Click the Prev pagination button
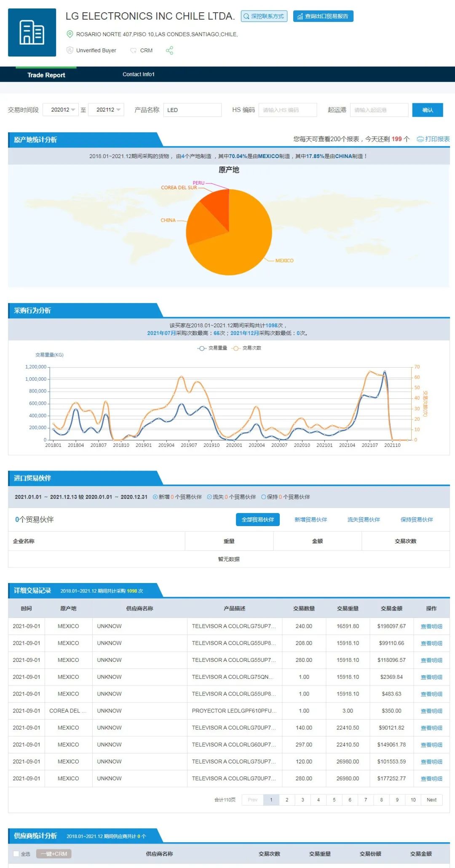Screen dimensions: 455x868 click(253, 800)
